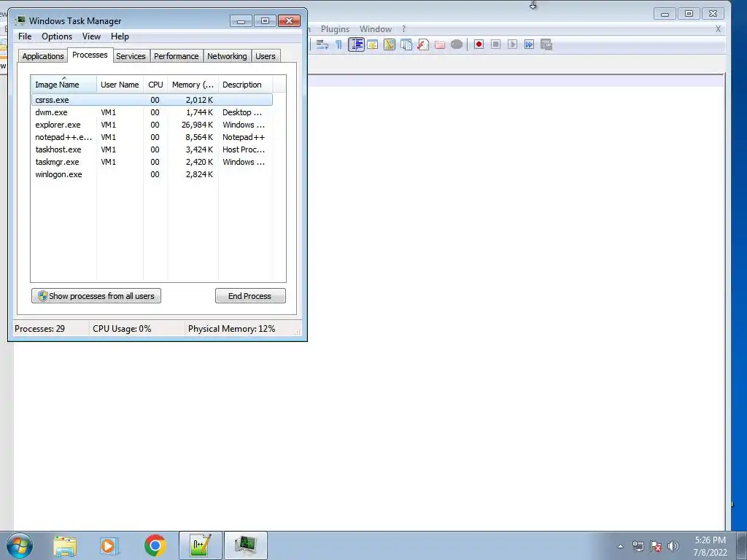Open the Plugins menu in Notepad++
Screen dimensions: 747x560
pyautogui.click(x=335, y=29)
